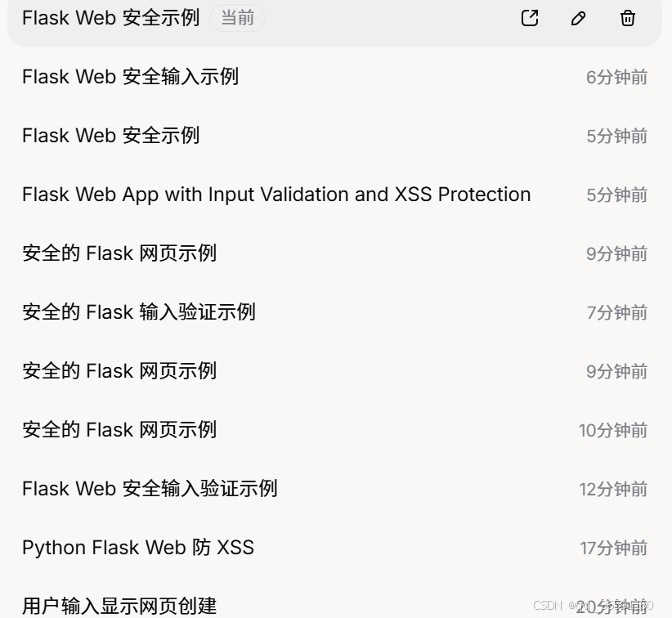Screen dimensions: 672x618
Task: Select Flask Web 安全输入验证示例 from the list
Action: click(150, 488)
